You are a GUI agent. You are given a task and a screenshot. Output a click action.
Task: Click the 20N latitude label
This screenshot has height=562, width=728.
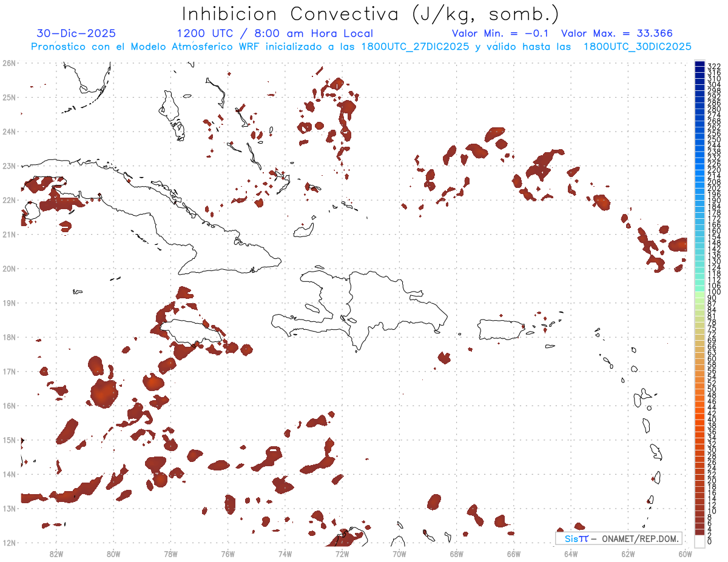pos(9,269)
